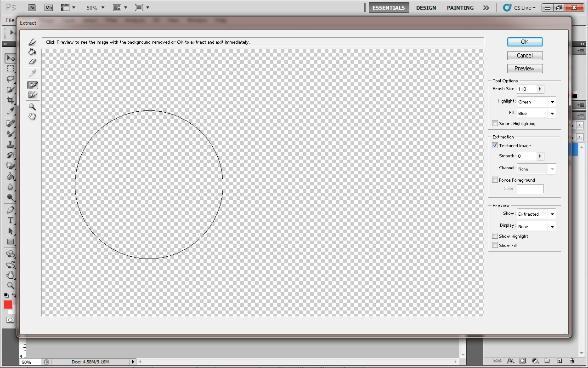Launch Mini Bridge with the Mb icon

coord(49,8)
